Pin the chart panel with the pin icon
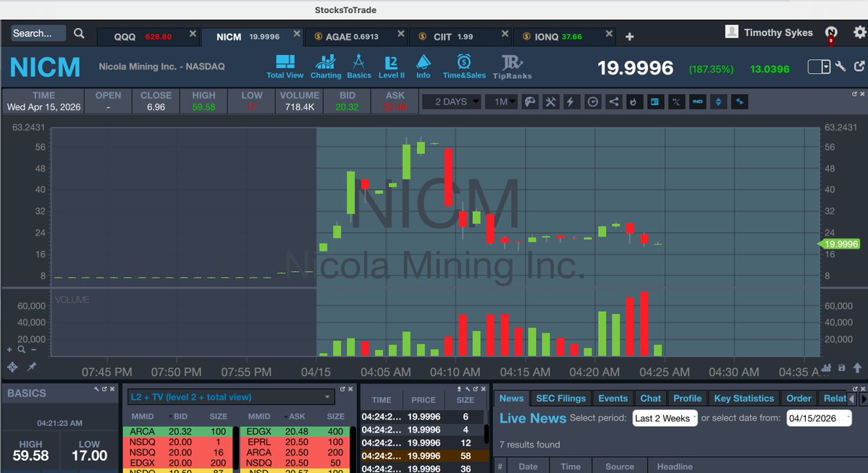 (30, 367)
